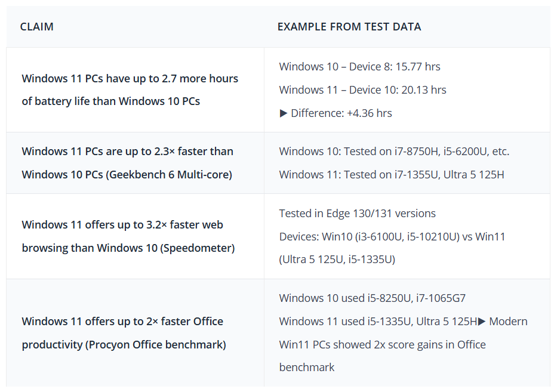Select the Procyon Office benchmark claim
Image resolution: width=554 pixels, height=392 pixels.
tap(124, 333)
